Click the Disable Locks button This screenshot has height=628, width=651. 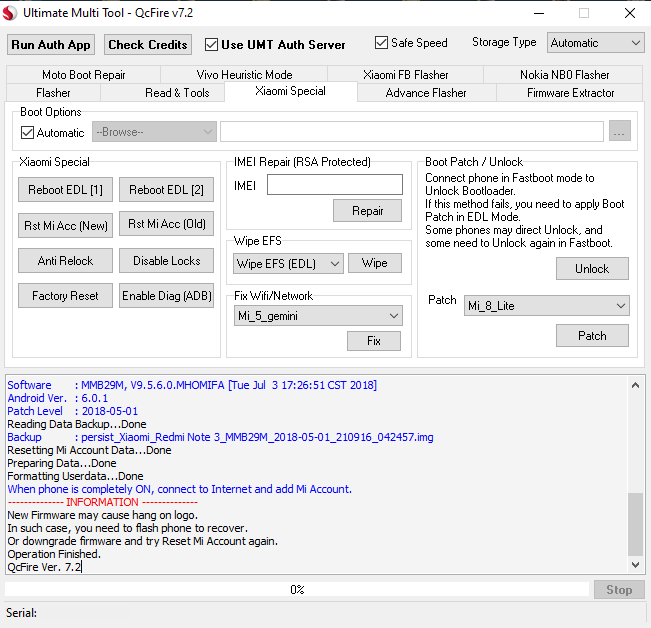click(x=166, y=261)
